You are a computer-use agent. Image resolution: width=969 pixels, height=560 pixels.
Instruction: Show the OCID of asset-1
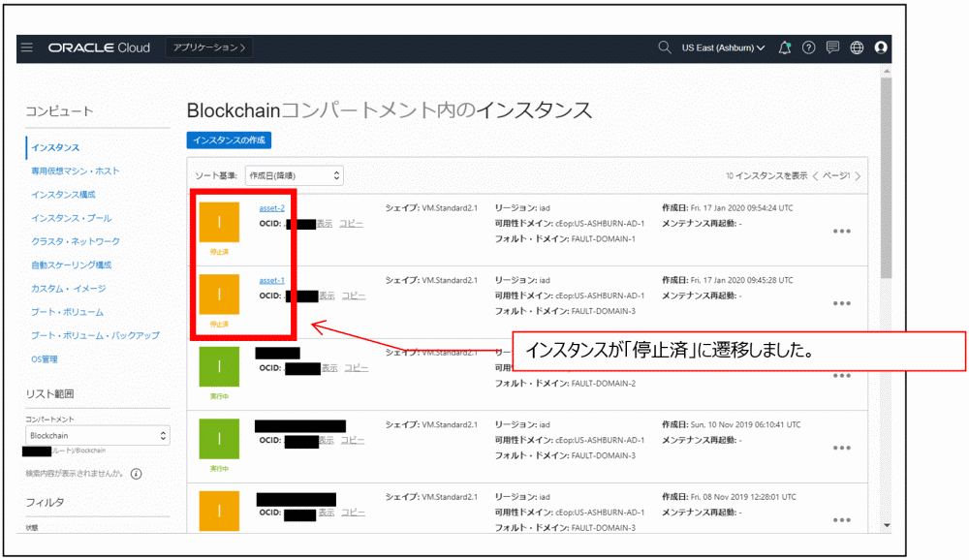point(327,296)
